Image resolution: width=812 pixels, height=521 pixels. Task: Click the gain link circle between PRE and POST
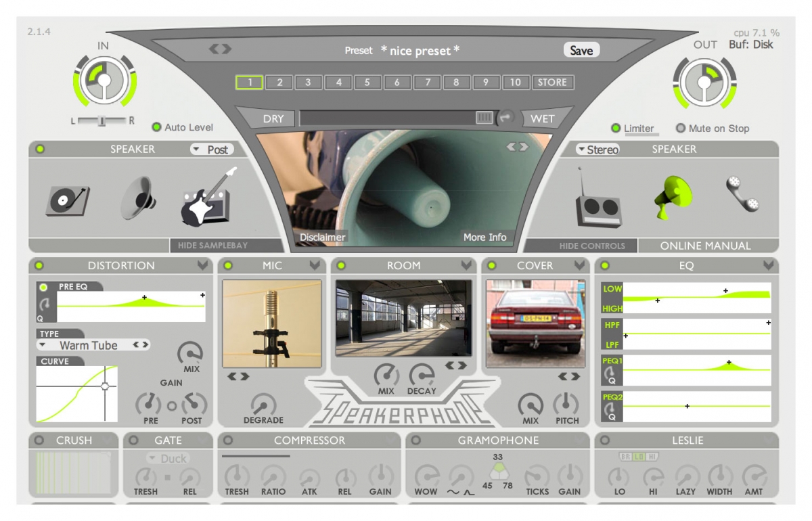click(x=171, y=406)
